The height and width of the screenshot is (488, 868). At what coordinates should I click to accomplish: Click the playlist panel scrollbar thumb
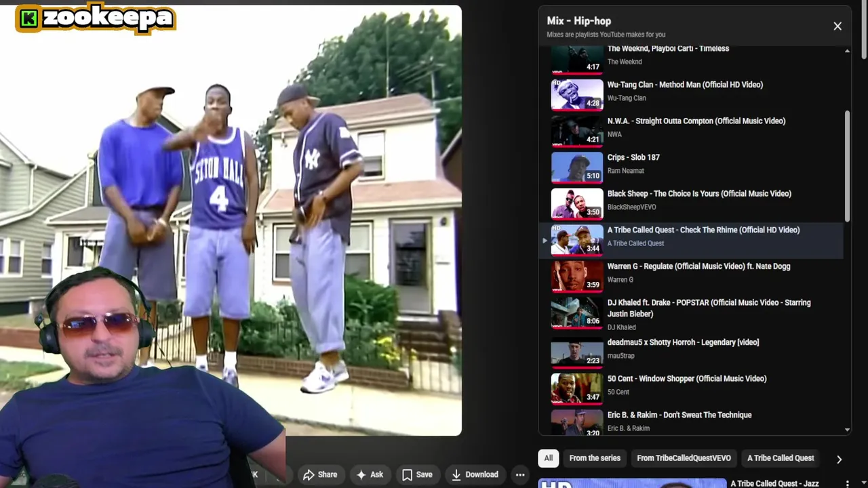click(847, 165)
